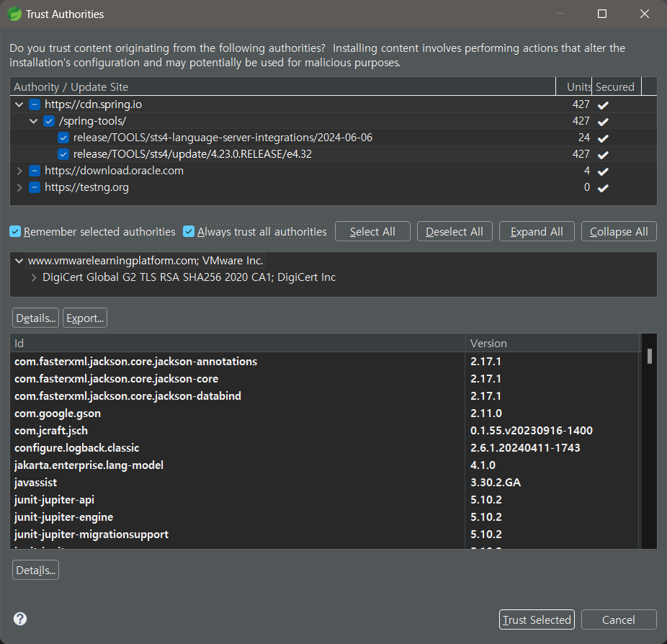
Task: Disable Remember selected authorities
Action: click(15, 231)
